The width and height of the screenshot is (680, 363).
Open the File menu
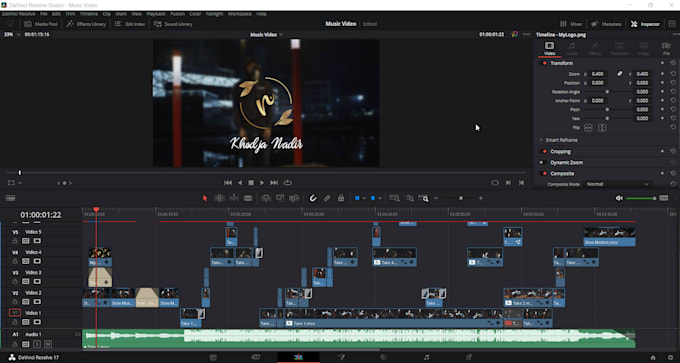[x=44, y=14]
